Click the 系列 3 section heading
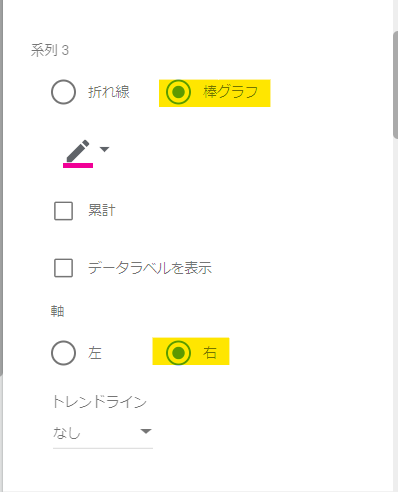398x492 pixels. click(x=50, y=50)
